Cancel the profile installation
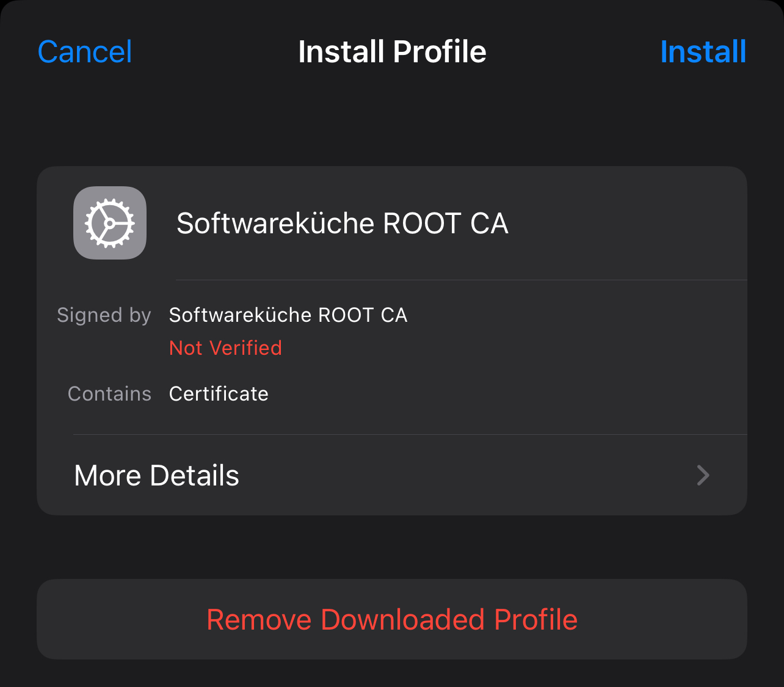Screen dimensions: 784x687 point(85,52)
